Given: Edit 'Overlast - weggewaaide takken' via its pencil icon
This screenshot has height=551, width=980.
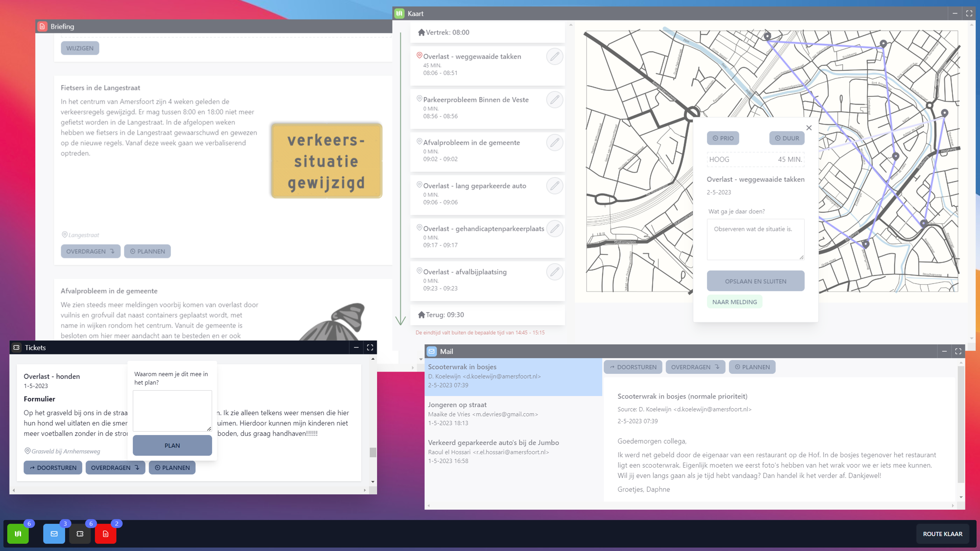Looking at the screenshot, I should pyautogui.click(x=555, y=57).
